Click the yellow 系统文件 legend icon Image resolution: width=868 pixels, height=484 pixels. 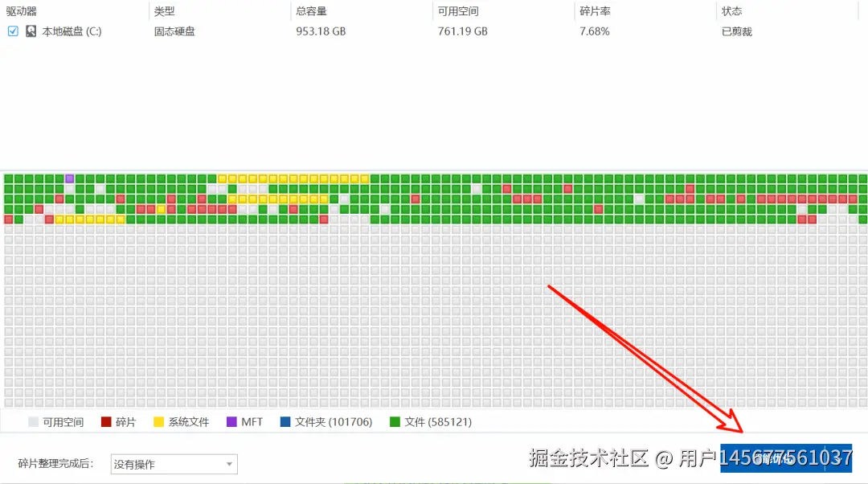click(x=158, y=421)
